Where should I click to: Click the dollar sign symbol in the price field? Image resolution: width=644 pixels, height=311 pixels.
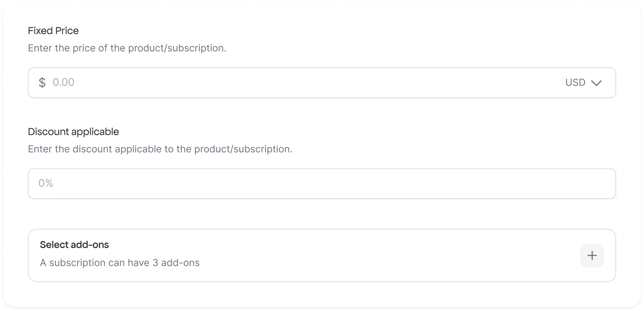pyautogui.click(x=42, y=82)
